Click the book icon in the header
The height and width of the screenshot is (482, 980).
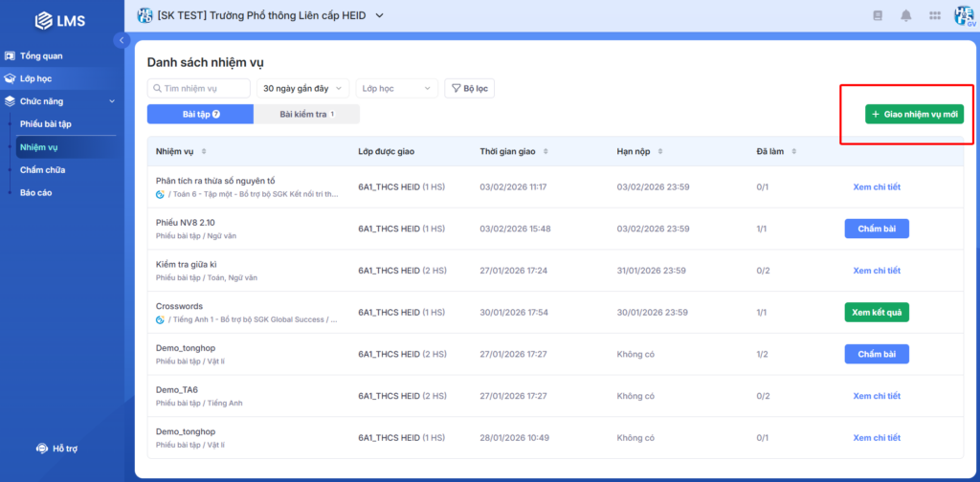point(877,15)
